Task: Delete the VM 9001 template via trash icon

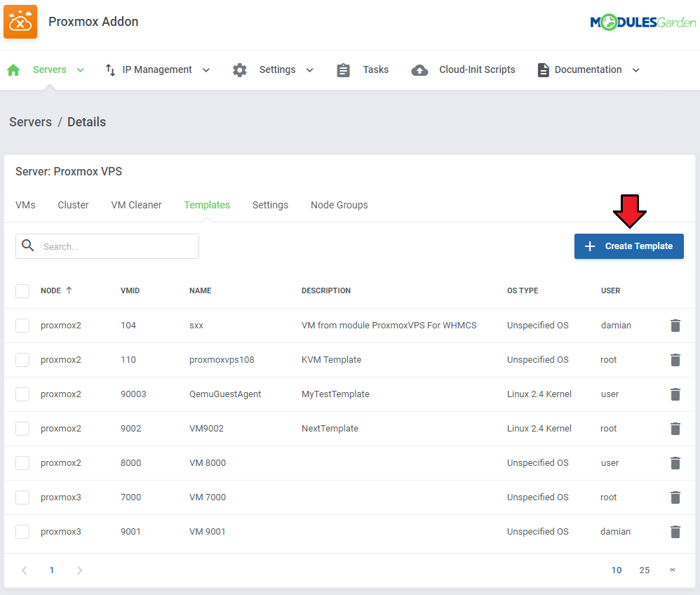Action: [675, 532]
